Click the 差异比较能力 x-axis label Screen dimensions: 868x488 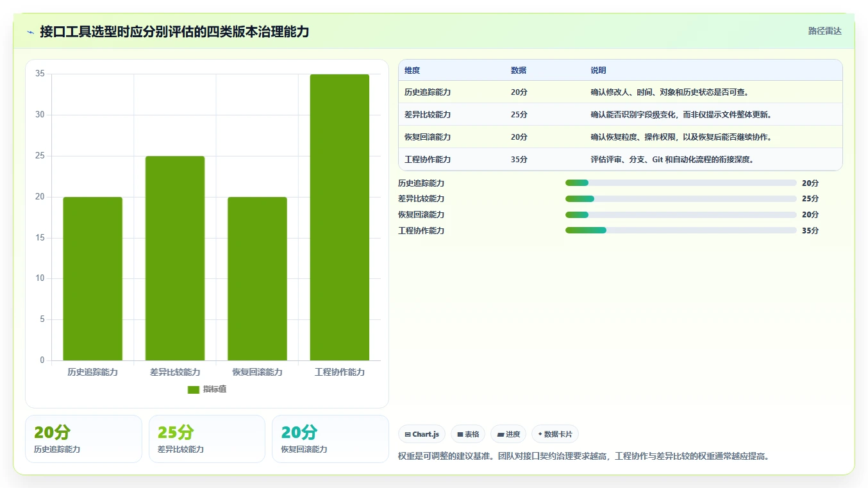point(175,372)
